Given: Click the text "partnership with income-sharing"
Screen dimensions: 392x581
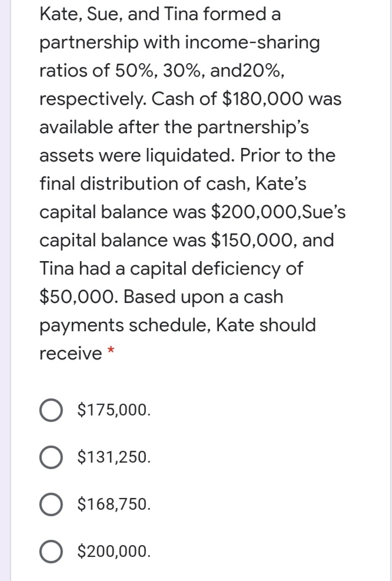Looking at the screenshot, I should click(x=180, y=42).
